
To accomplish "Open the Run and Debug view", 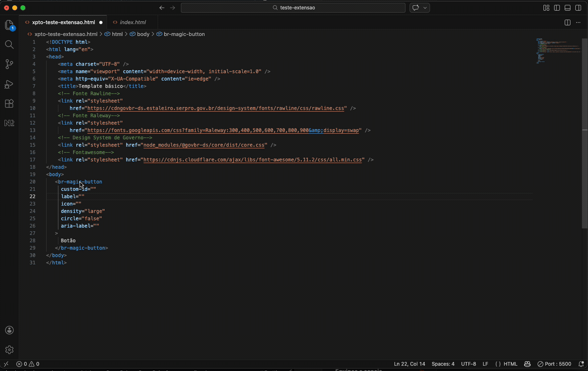I will coord(9,84).
